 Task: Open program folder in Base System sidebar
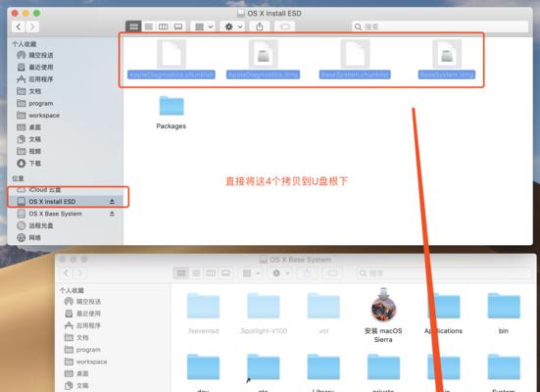pos(82,350)
